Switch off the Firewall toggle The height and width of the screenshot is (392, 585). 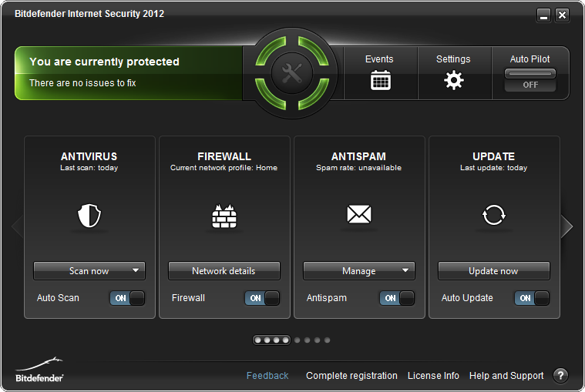click(x=262, y=298)
